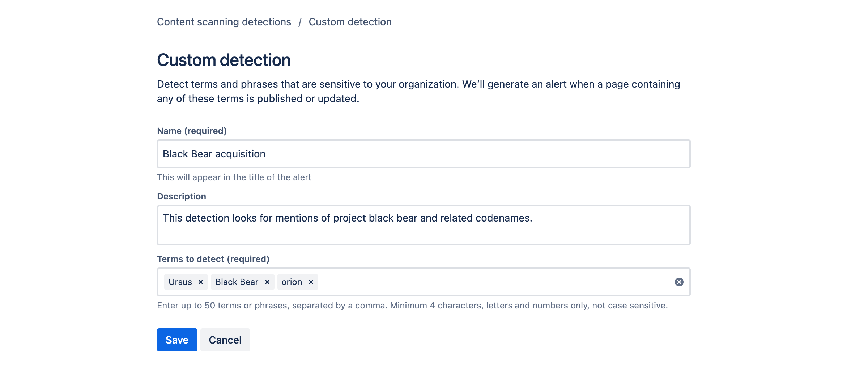This screenshot has width=868, height=375.
Task: Cancel editing the custom detection
Action: pos(225,340)
